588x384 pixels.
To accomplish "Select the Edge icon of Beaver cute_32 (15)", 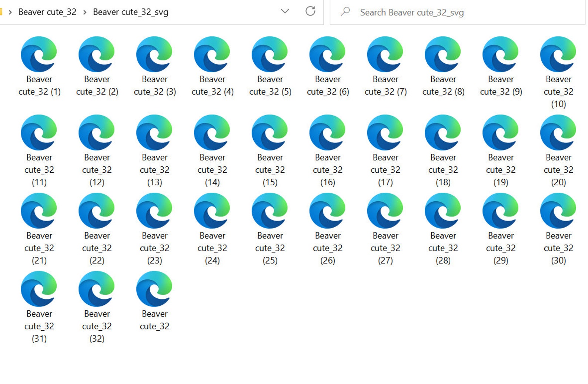I will click(x=270, y=132).
